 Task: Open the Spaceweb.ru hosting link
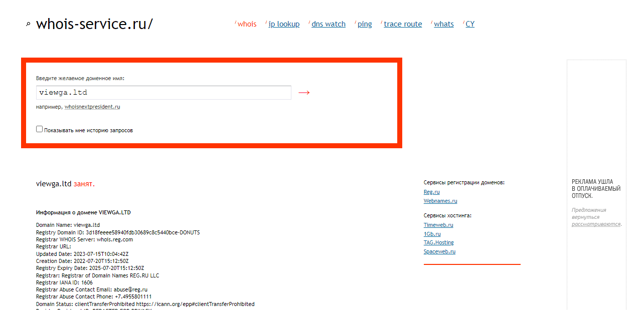pos(439,252)
